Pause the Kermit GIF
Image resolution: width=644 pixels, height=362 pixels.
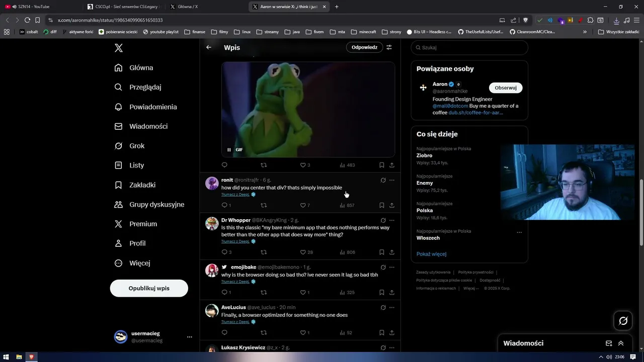229,150
